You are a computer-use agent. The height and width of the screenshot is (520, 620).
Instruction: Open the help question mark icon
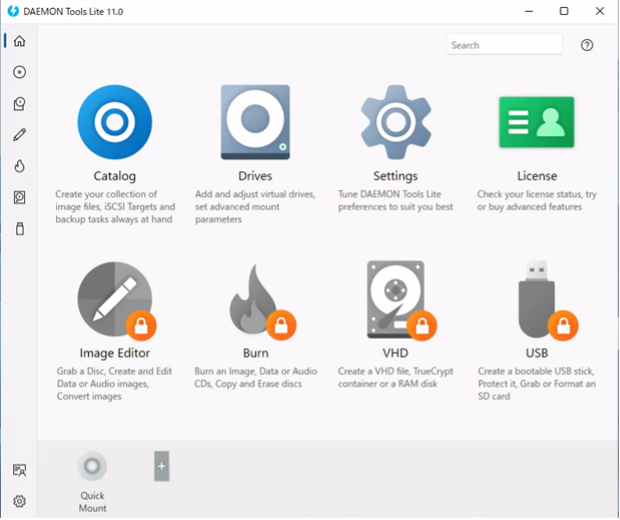pos(587,45)
